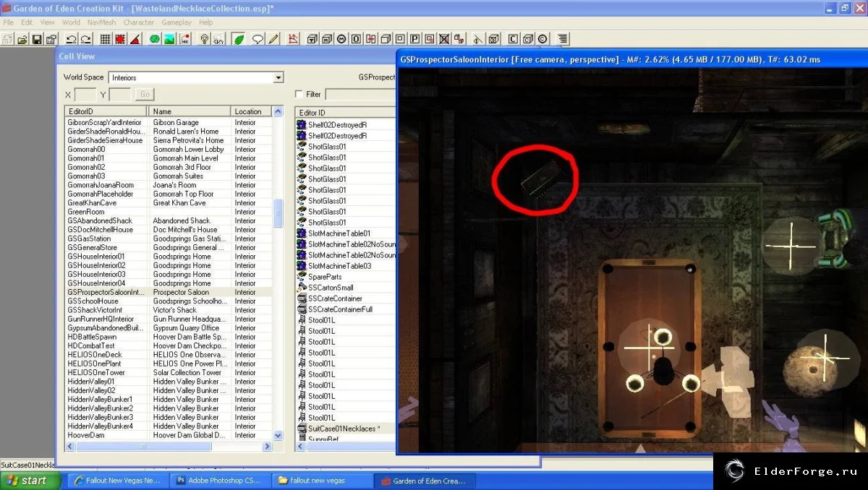Click the Undo arrow toolbar icon
Screen dimensions: 868x490
coord(71,39)
